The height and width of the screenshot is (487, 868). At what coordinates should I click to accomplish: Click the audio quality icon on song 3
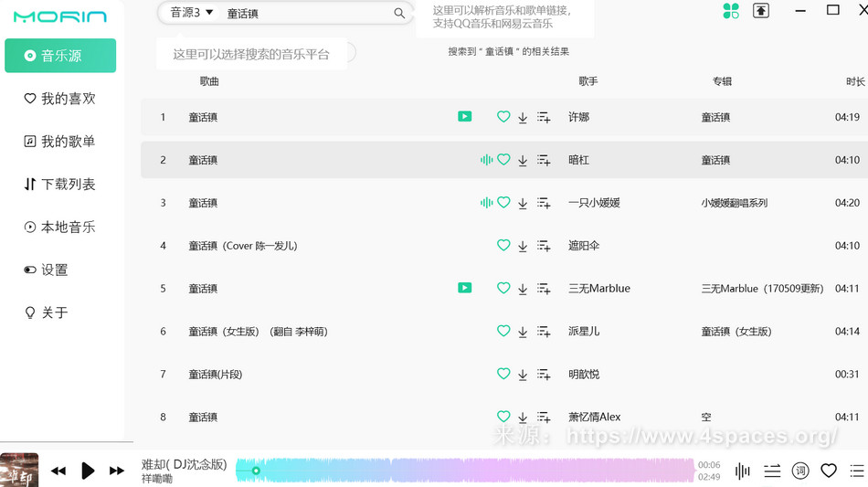pos(486,203)
